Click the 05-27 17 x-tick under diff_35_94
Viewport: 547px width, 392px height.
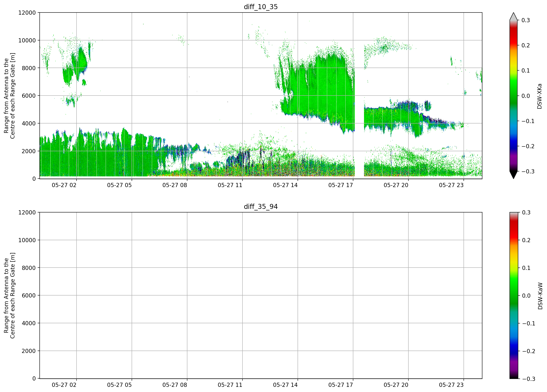click(x=341, y=385)
